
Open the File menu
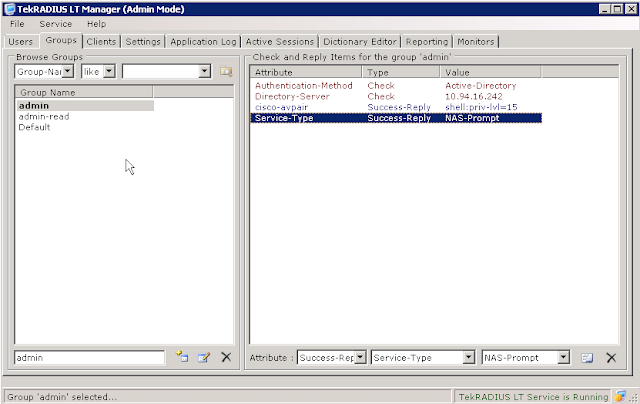coord(17,24)
